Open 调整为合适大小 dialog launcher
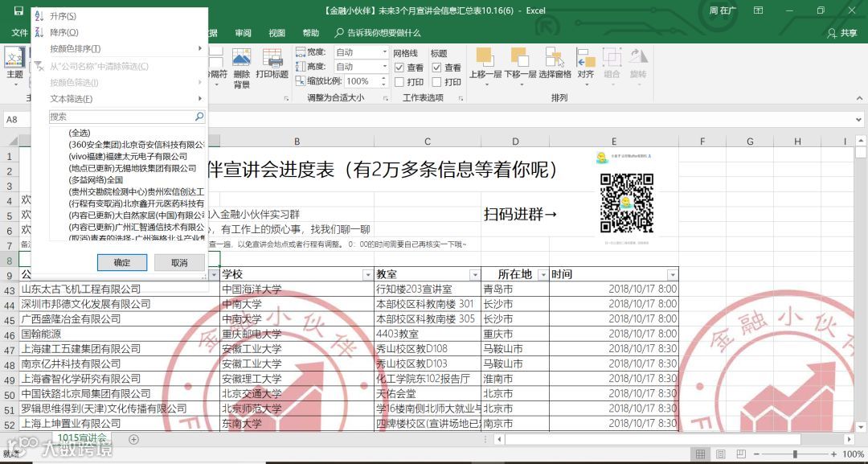The image size is (868, 464). 385,98
